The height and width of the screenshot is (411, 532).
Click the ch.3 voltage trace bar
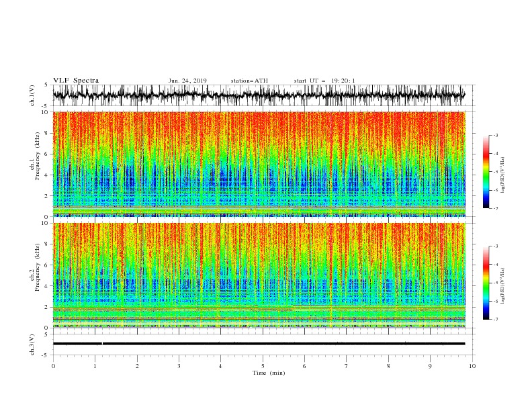259,344
